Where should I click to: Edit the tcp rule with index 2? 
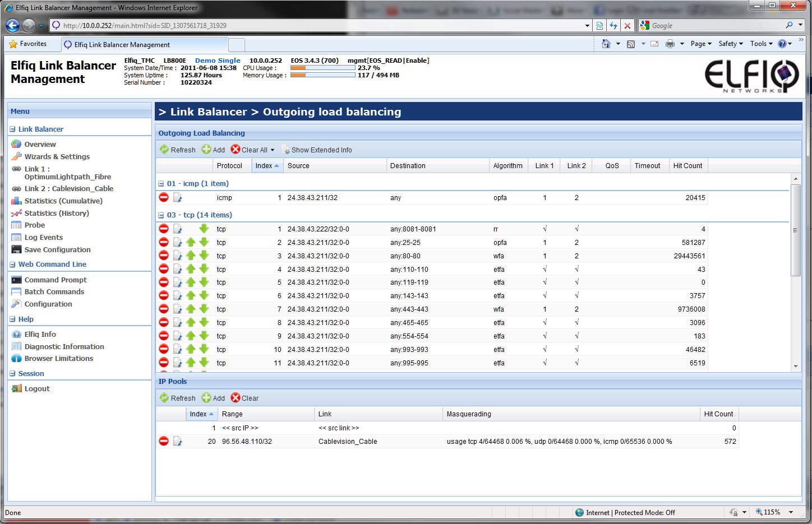click(x=177, y=242)
